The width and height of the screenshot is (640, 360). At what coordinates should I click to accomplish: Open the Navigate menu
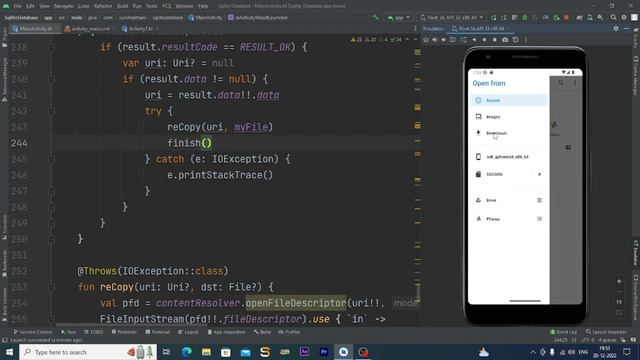tap(63, 6)
